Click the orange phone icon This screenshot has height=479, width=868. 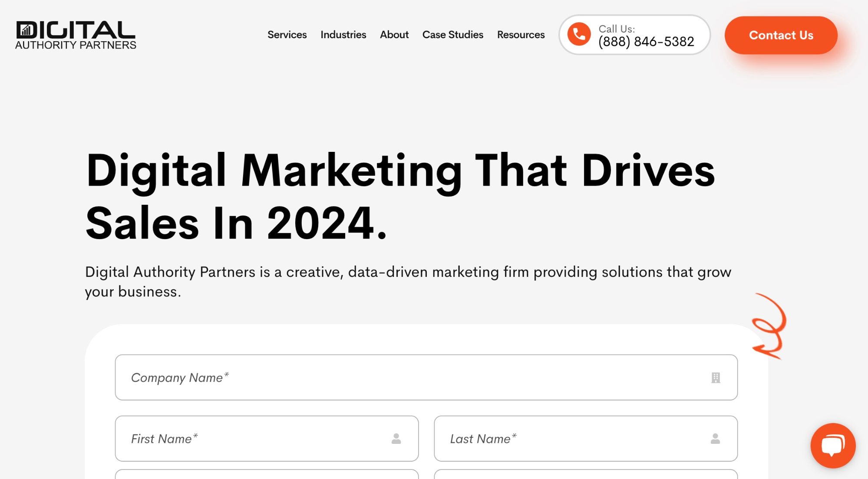579,34
